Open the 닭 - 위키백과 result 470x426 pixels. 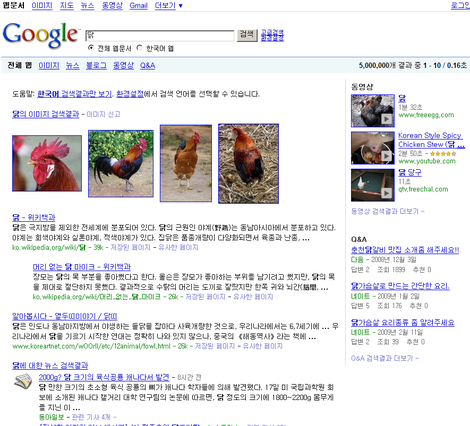point(34,218)
